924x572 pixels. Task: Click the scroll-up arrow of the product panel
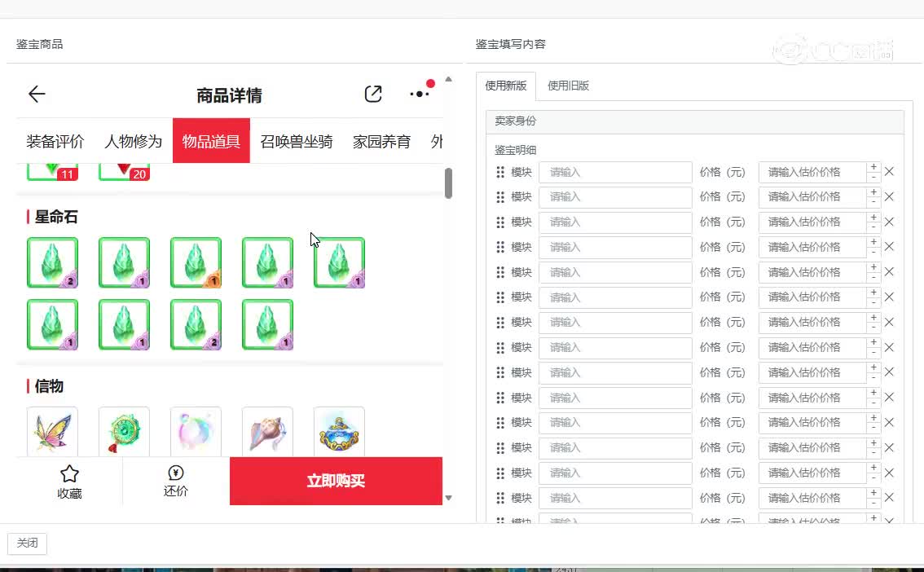tap(448, 79)
